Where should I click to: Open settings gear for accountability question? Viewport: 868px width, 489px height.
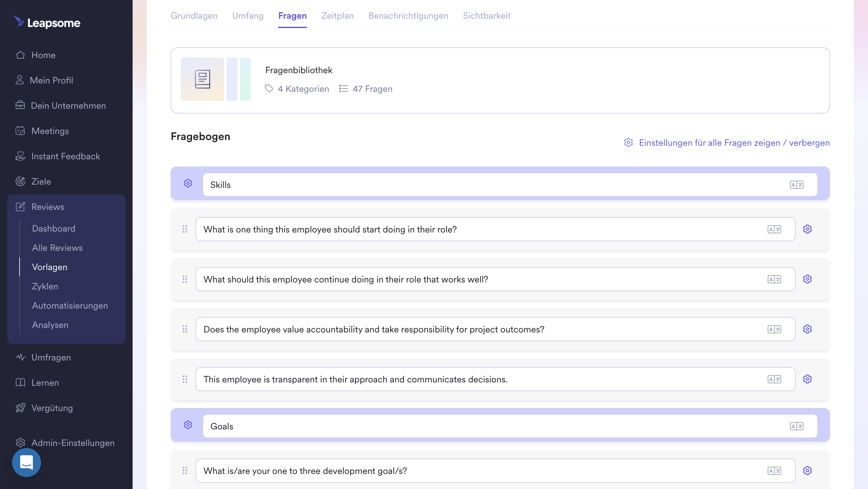point(807,329)
